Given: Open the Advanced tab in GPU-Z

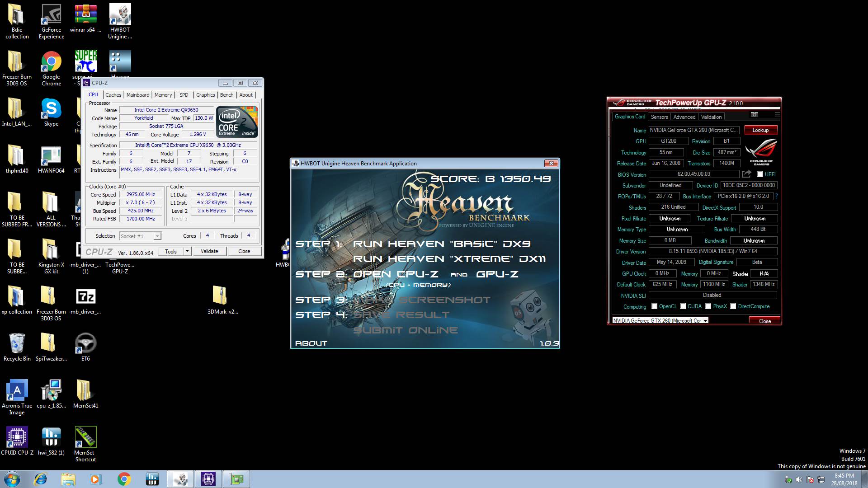Looking at the screenshot, I should click(x=684, y=117).
